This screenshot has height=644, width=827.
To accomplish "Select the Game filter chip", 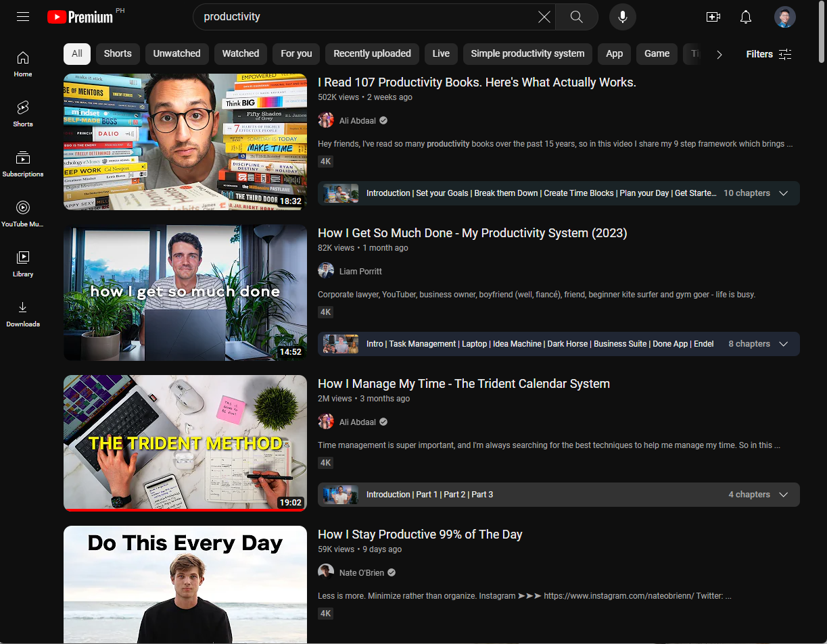I will pos(657,53).
